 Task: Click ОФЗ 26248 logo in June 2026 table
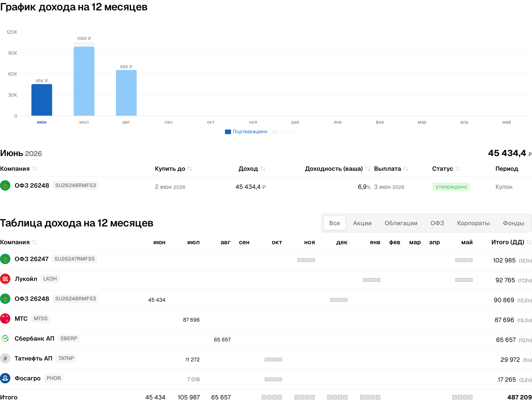[x=5, y=186]
